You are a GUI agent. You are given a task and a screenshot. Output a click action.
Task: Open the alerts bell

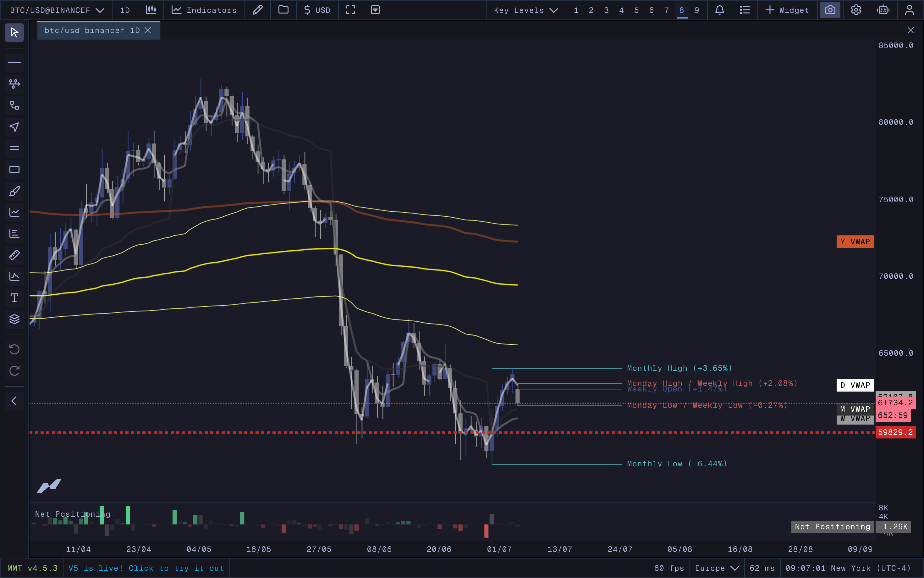[x=720, y=10]
